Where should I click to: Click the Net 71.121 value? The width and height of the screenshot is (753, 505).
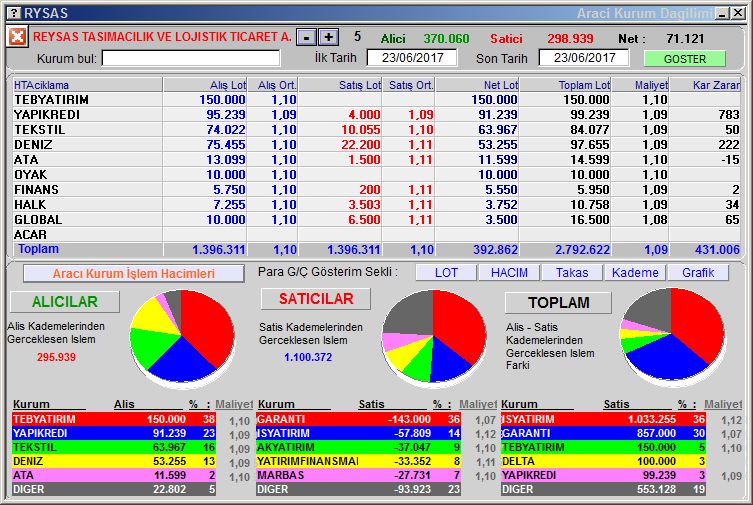pyautogui.click(x=685, y=38)
